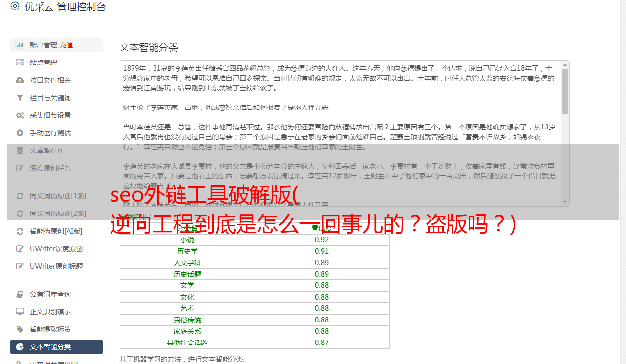Click the book icon for 公有词库查询
The height and width of the screenshot is (364, 626).
click(x=20, y=294)
